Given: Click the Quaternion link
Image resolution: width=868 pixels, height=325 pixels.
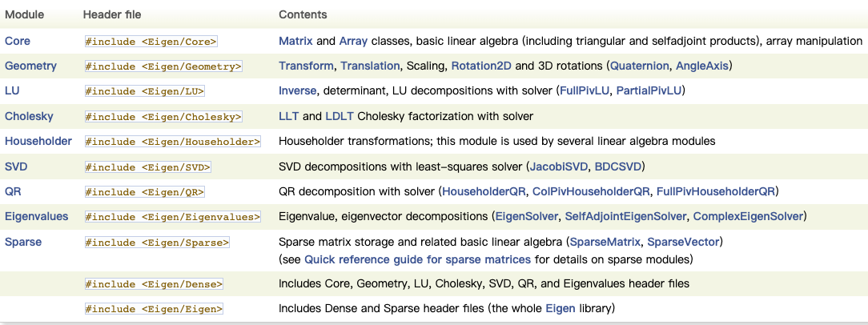Looking at the screenshot, I should pos(641,66).
